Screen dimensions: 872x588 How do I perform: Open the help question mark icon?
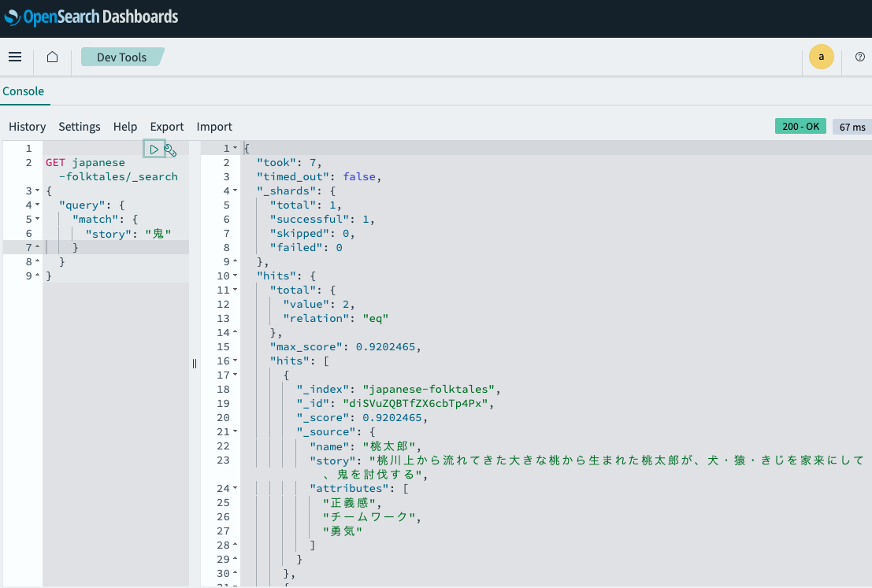pos(859,56)
